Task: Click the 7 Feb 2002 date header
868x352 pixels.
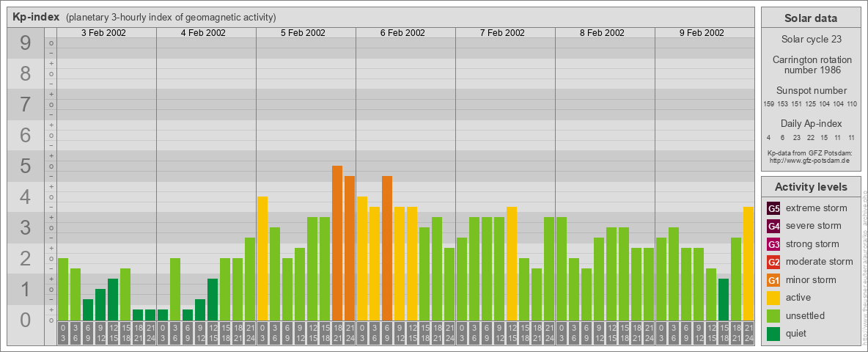Action: coord(502,33)
